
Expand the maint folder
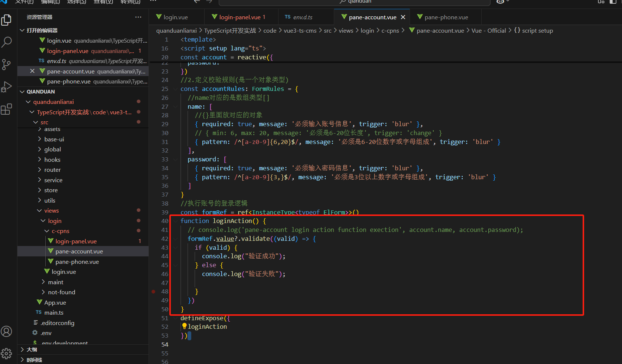pos(83,282)
